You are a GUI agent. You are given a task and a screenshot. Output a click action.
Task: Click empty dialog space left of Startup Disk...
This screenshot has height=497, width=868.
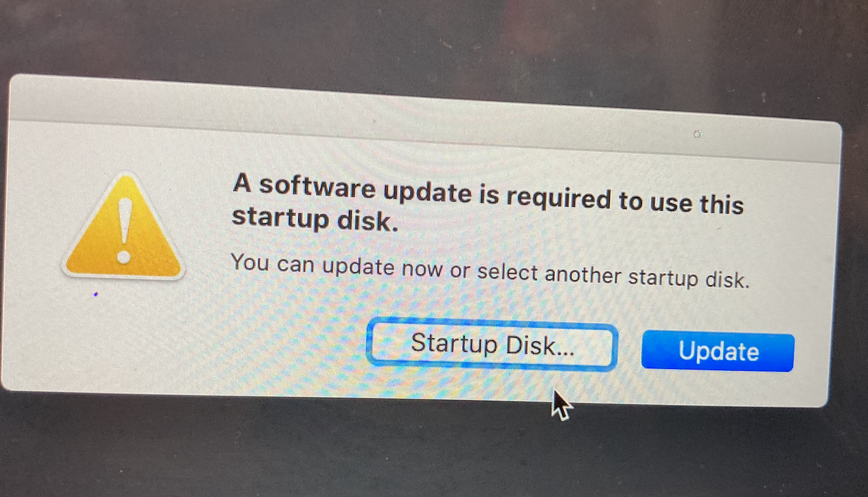tap(236, 342)
